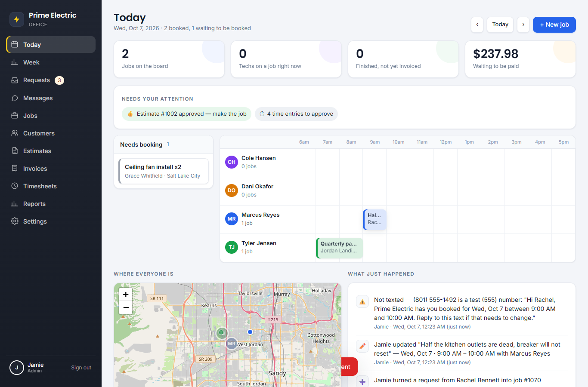The image size is (588, 387).
Task: Open the Estimate #1002 approved alert
Action: [x=186, y=114]
